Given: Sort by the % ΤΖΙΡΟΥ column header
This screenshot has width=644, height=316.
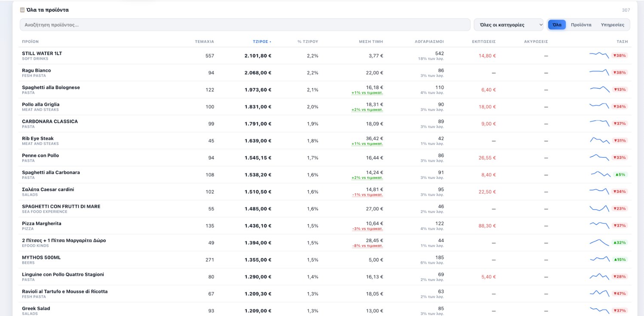Looking at the screenshot, I should click(x=308, y=42).
